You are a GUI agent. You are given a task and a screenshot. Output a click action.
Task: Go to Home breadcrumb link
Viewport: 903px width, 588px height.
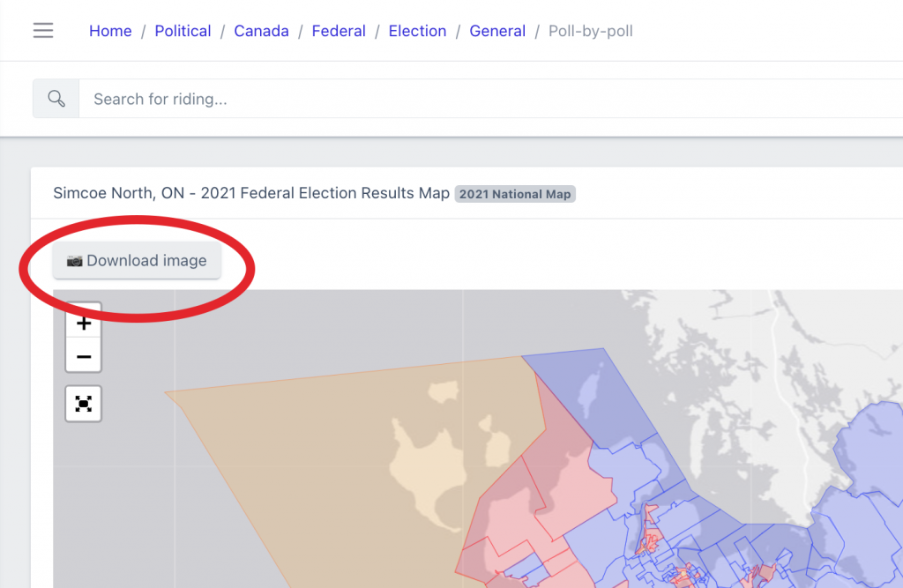(x=110, y=31)
